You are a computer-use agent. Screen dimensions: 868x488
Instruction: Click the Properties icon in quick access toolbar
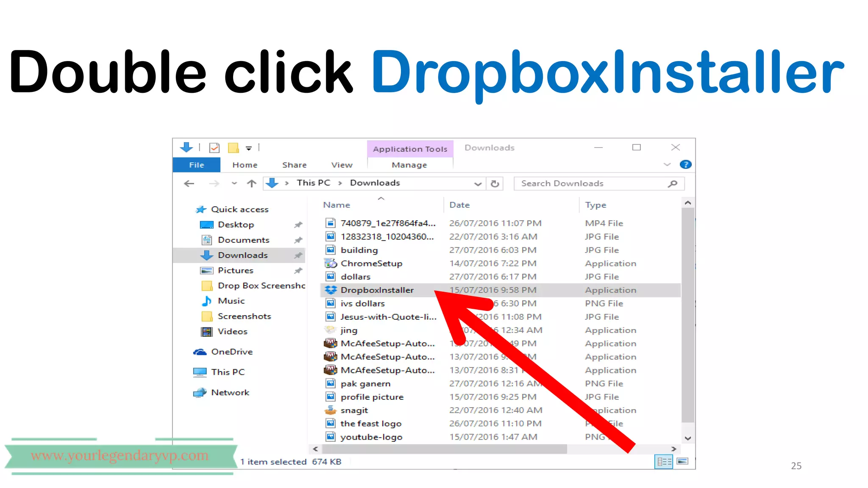point(214,148)
